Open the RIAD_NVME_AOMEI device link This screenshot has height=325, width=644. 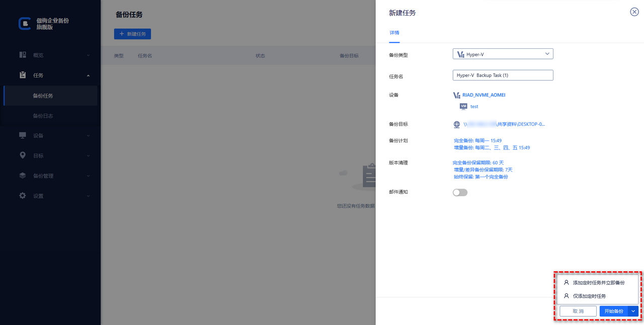coord(484,95)
